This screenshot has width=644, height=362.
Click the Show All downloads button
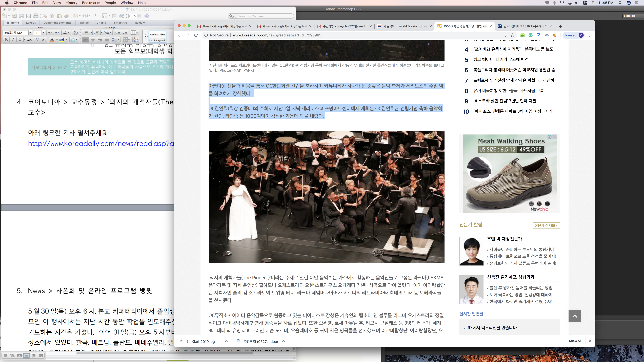coord(575,341)
